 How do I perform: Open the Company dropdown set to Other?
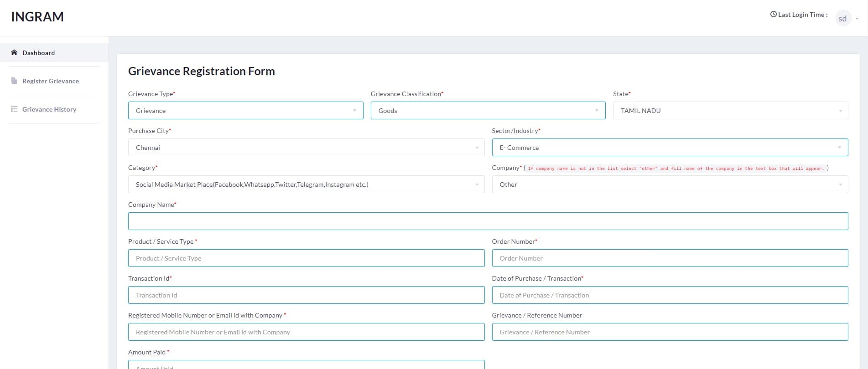670,184
